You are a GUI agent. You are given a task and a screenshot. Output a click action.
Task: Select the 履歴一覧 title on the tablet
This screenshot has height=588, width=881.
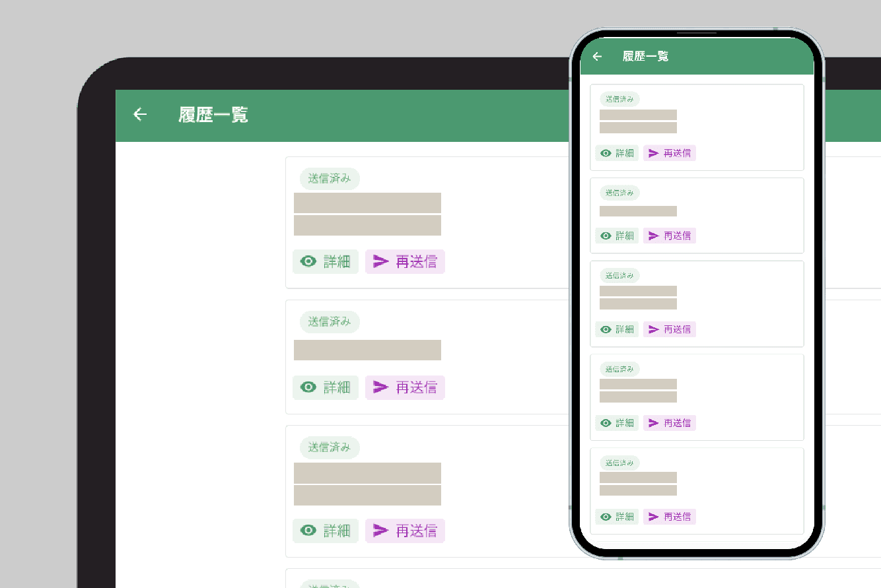click(213, 115)
